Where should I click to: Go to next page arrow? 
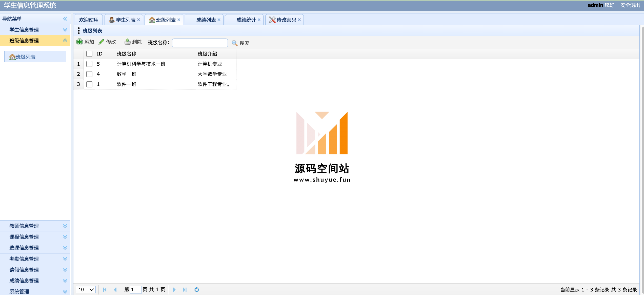click(x=174, y=289)
